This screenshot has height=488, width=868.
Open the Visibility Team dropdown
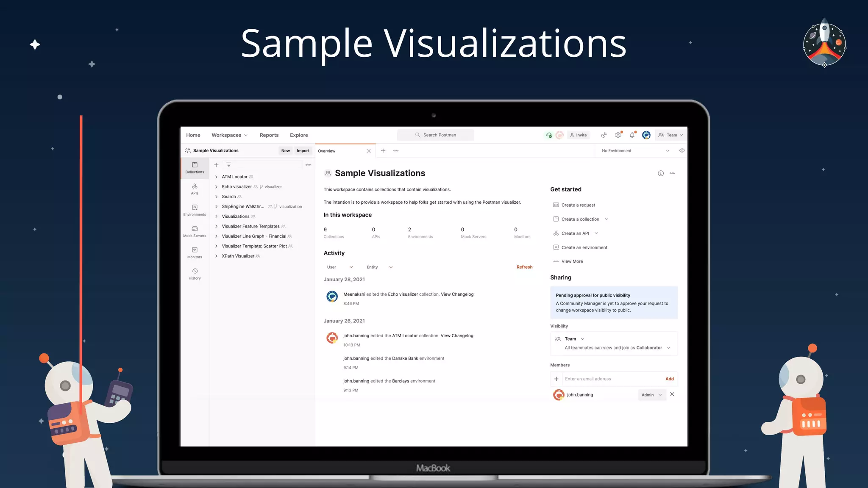coord(570,339)
